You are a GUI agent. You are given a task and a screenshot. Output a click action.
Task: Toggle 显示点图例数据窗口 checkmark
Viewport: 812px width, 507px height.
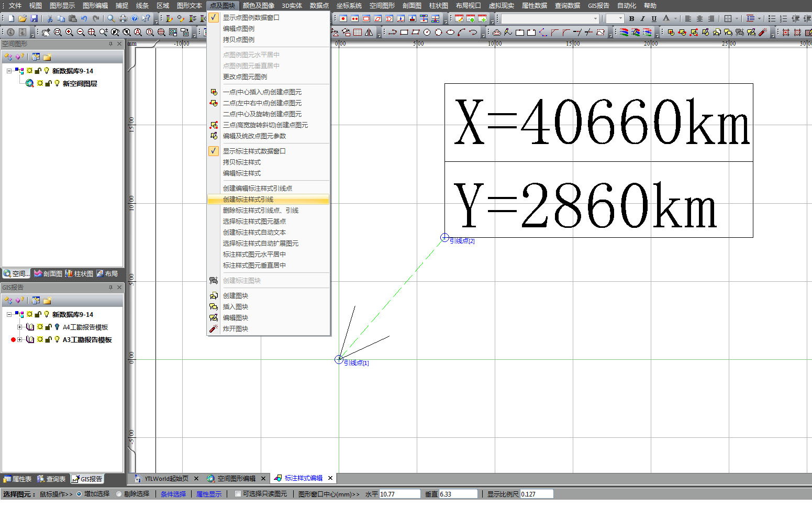(x=214, y=17)
